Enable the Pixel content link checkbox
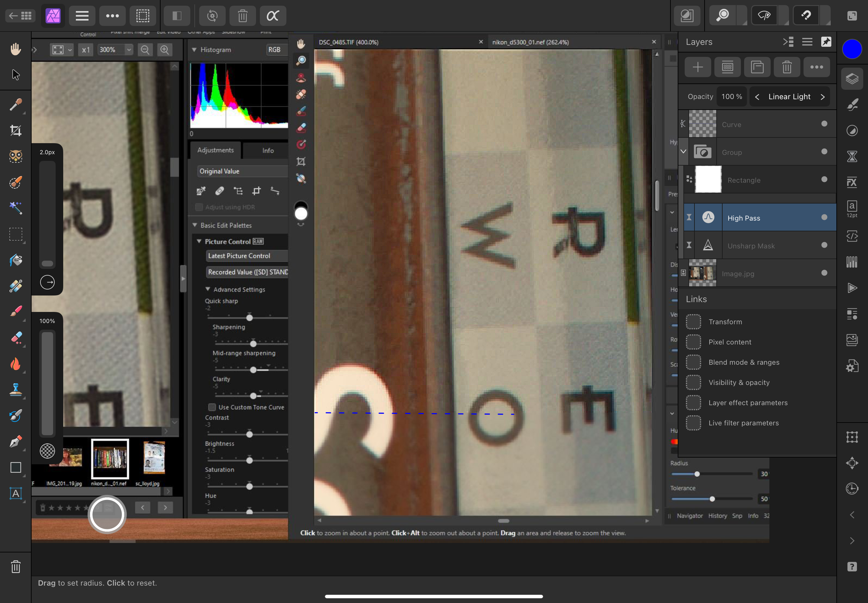Screen dimensions: 868x603 (x=694, y=342)
